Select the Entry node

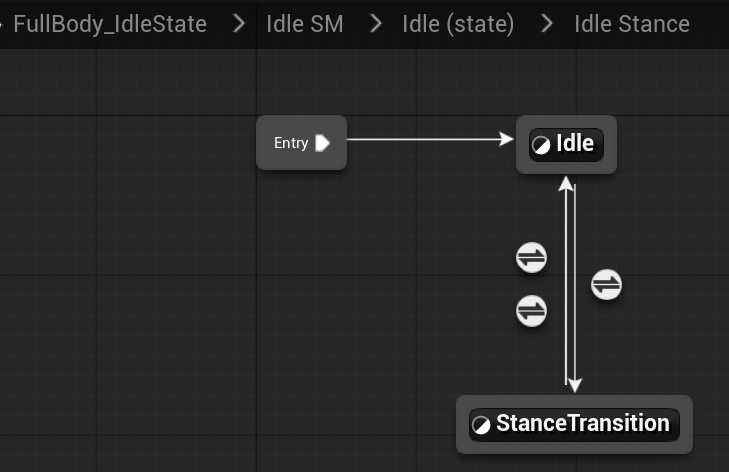(x=291, y=143)
